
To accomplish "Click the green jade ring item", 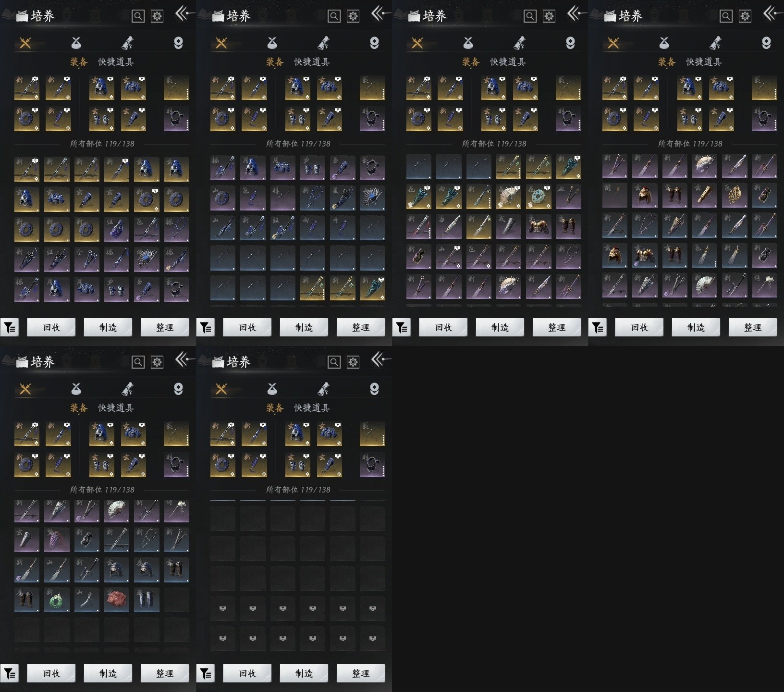I will pos(57,600).
